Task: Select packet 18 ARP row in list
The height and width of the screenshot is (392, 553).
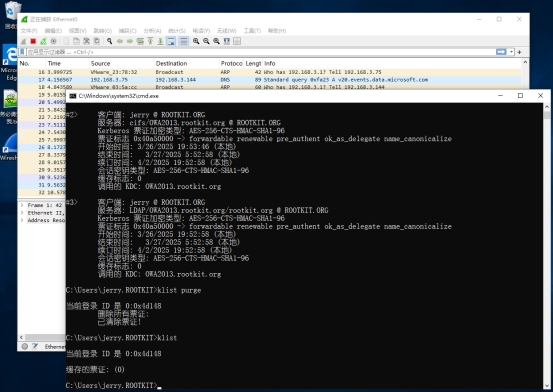Action: pos(270,87)
